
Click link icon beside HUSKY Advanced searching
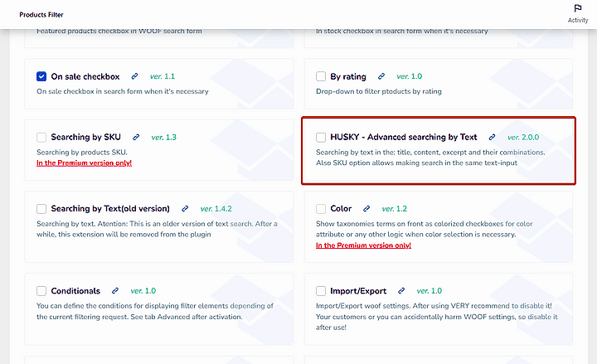pyautogui.click(x=492, y=137)
